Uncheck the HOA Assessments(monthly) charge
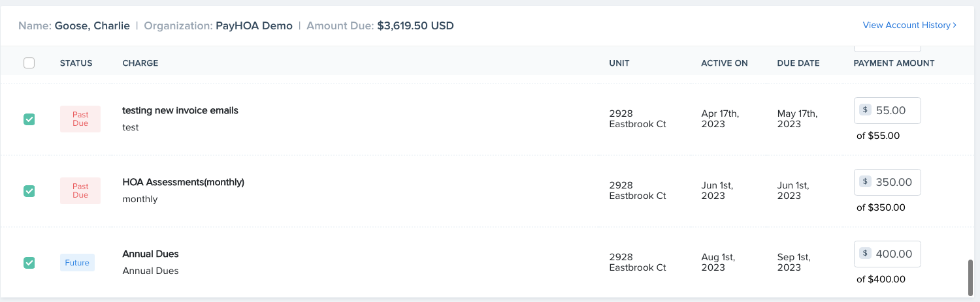The width and height of the screenshot is (980, 302). pos(29,191)
